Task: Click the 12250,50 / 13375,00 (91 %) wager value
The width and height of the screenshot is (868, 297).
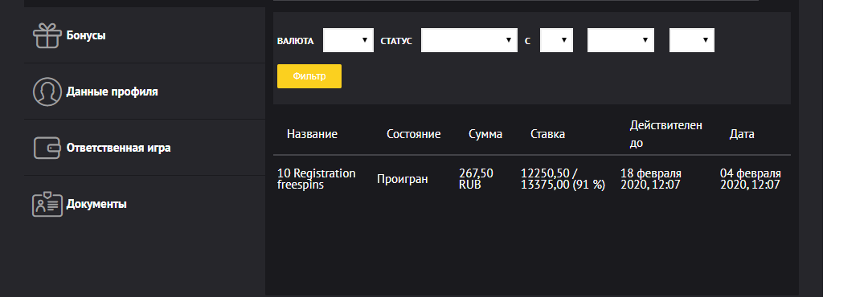Action: [563, 179]
